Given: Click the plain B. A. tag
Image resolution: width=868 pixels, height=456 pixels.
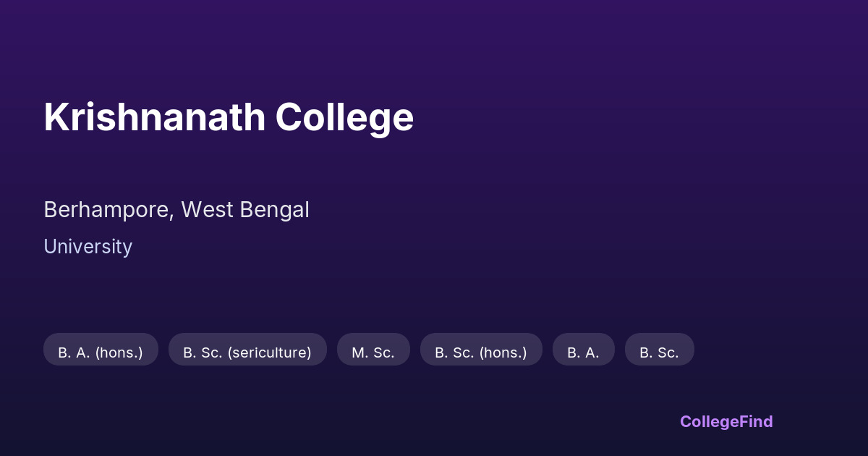Looking at the screenshot, I should point(583,352).
